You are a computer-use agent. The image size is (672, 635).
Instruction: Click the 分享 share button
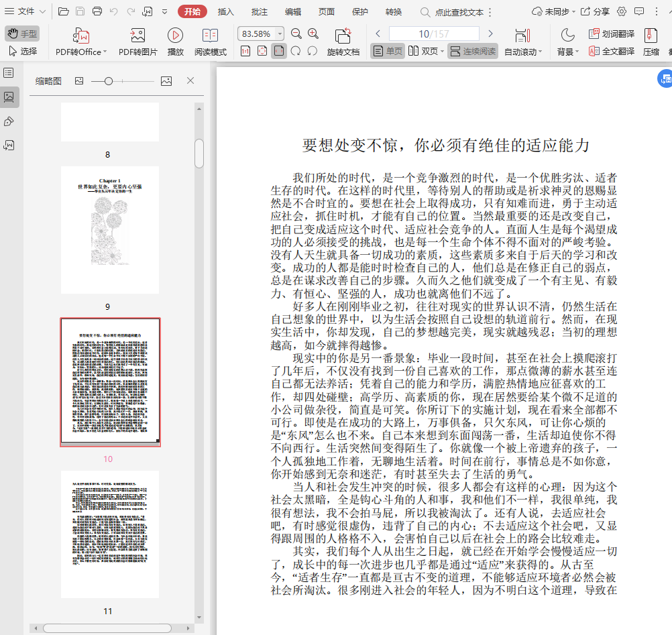point(595,11)
